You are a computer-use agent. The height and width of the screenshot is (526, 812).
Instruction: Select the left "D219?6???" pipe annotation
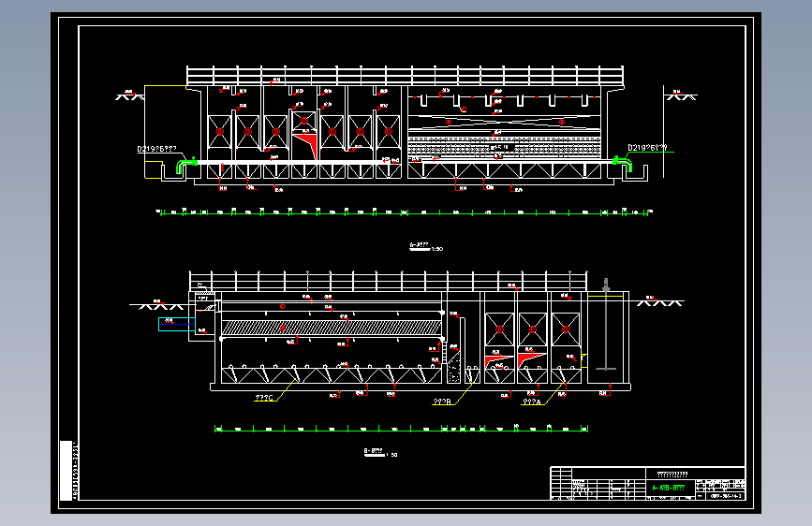click(157, 149)
